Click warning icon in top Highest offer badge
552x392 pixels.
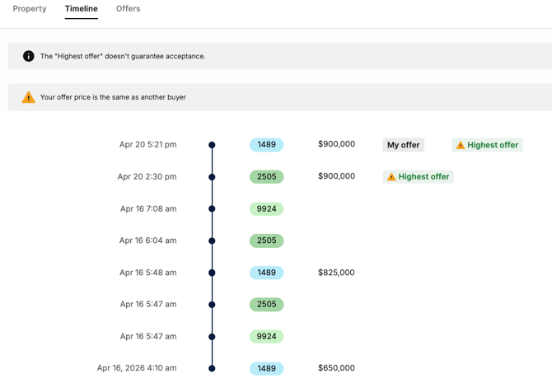pos(461,145)
